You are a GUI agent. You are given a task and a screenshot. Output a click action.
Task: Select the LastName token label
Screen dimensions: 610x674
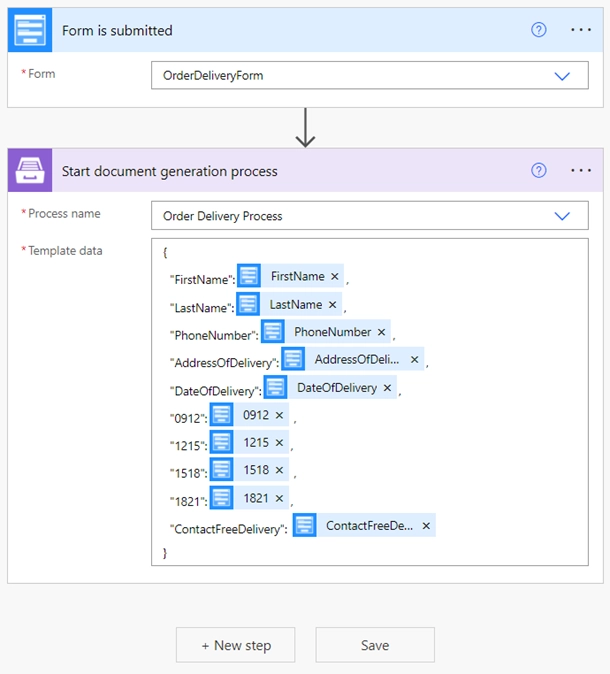tap(296, 304)
